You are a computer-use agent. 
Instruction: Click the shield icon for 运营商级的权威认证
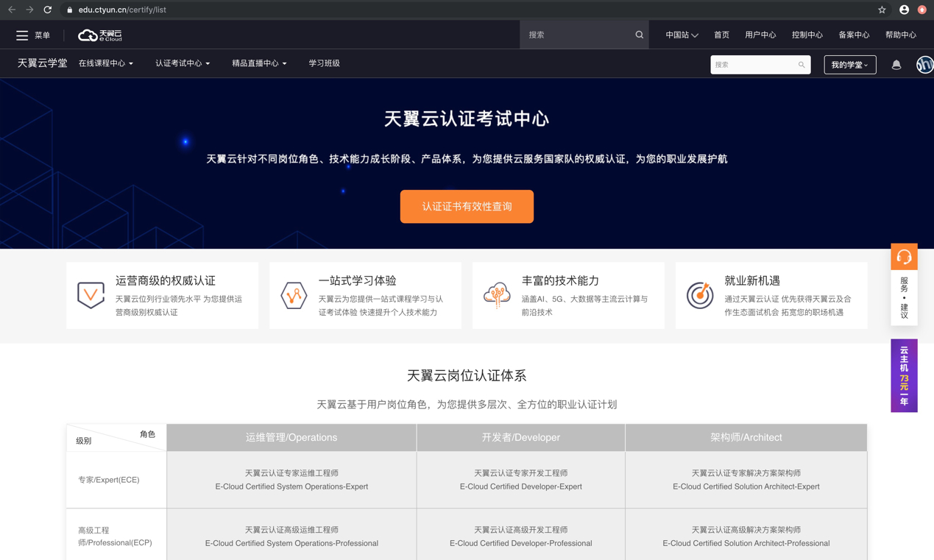click(91, 295)
